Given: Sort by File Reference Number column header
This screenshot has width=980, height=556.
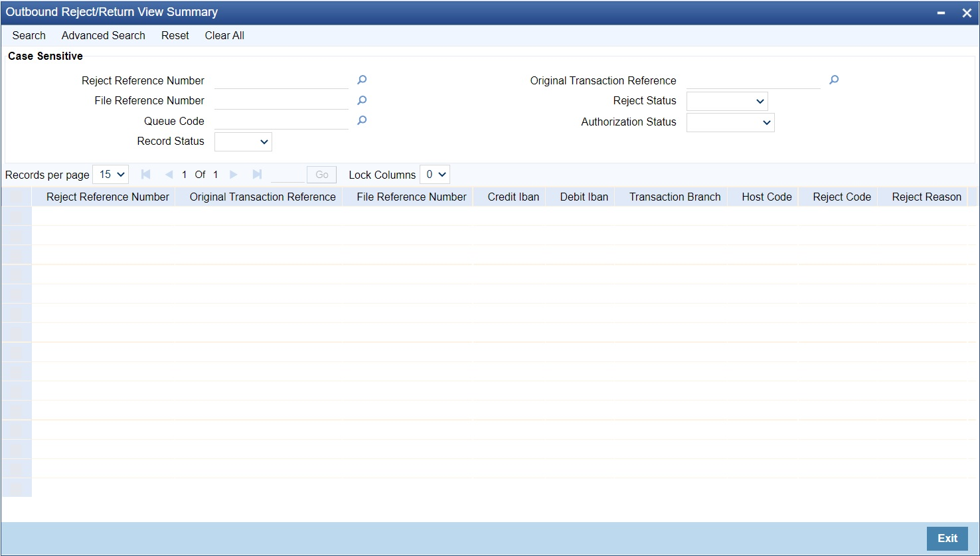Looking at the screenshot, I should 412,197.
